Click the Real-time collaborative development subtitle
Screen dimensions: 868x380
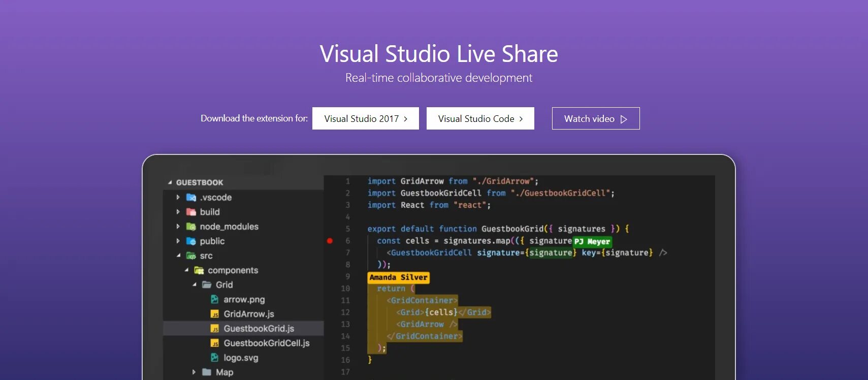[439, 78]
